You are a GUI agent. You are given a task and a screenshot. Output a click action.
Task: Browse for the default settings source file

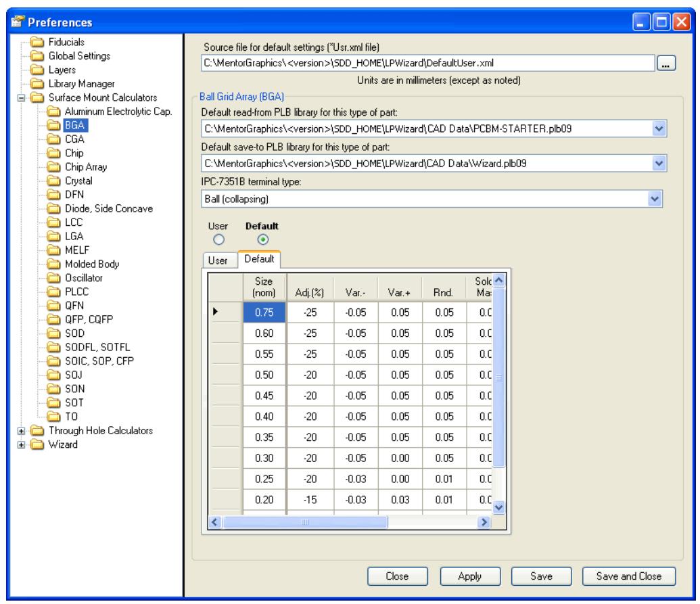point(666,64)
